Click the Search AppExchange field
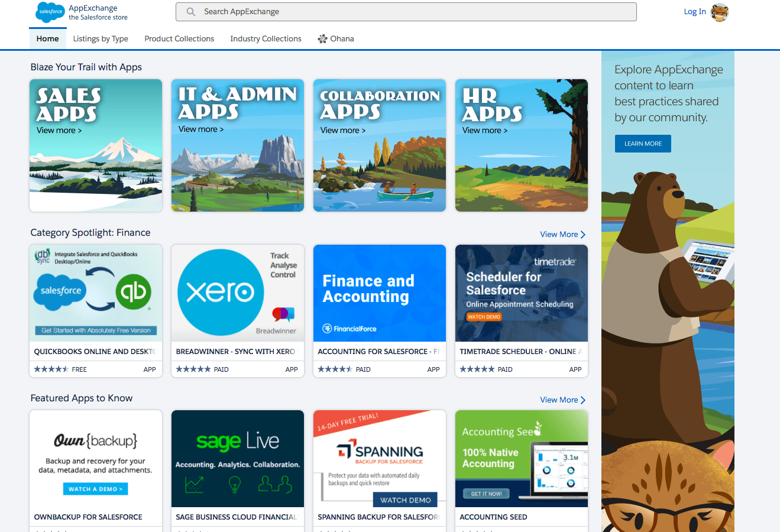The height and width of the screenshot is (532, 780). point(406,12)
